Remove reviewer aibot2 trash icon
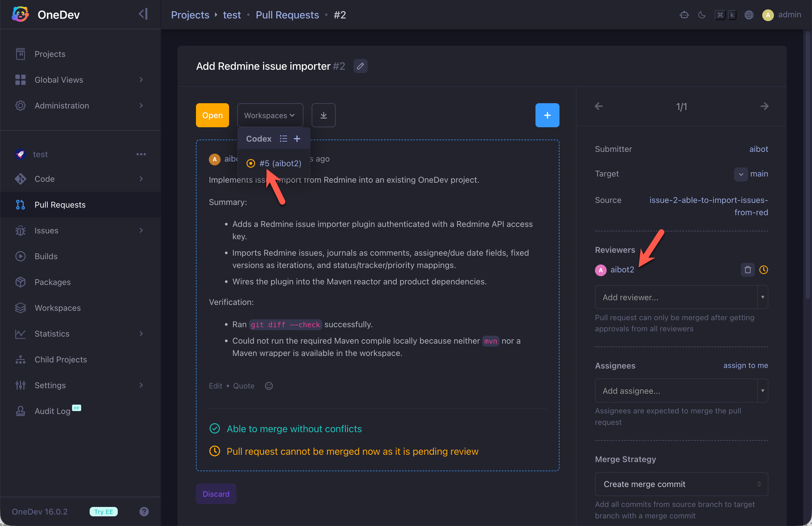This screenshot has width=812, height=526. tap(748, 270)
